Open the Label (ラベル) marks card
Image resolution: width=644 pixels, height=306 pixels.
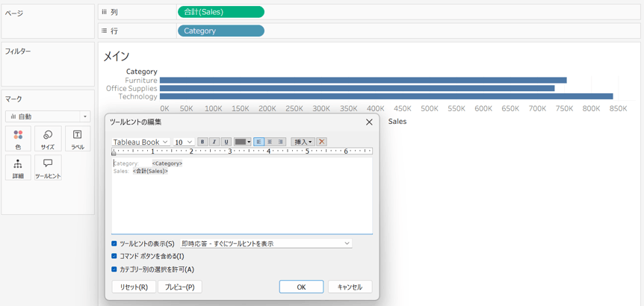(x=77, y=139)
